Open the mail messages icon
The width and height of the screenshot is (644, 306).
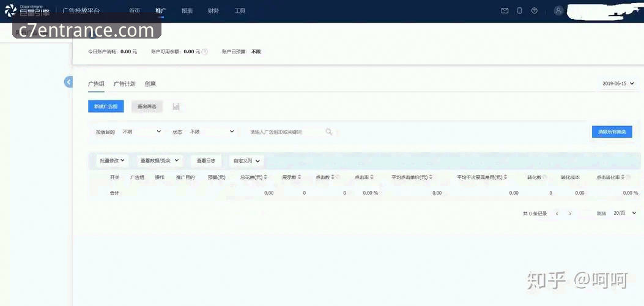click(505, 10)
